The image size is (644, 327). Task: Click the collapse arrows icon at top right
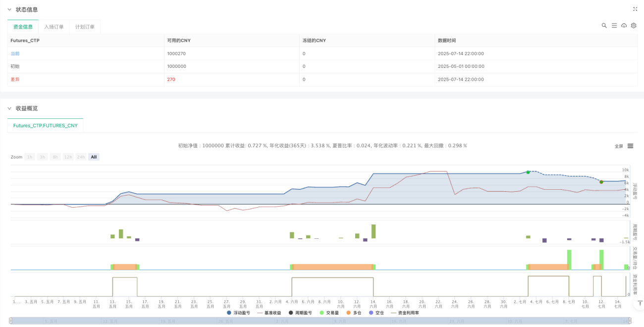click(635, 9)
